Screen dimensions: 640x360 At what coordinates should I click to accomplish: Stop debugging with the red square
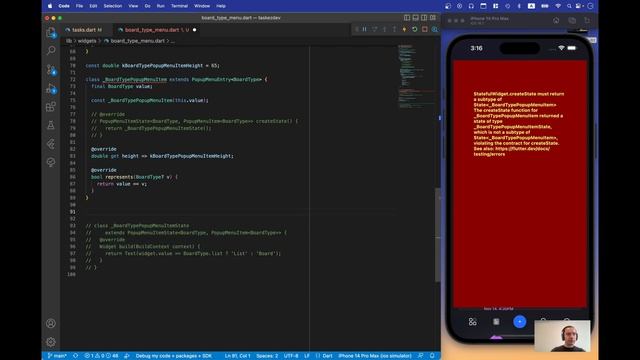[x=425, y=29]
